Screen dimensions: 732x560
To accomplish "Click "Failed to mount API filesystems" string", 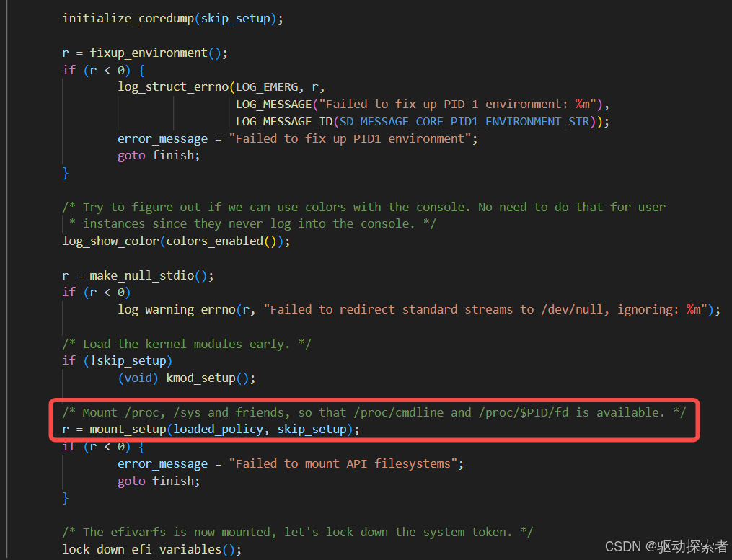I will point(343,464).
